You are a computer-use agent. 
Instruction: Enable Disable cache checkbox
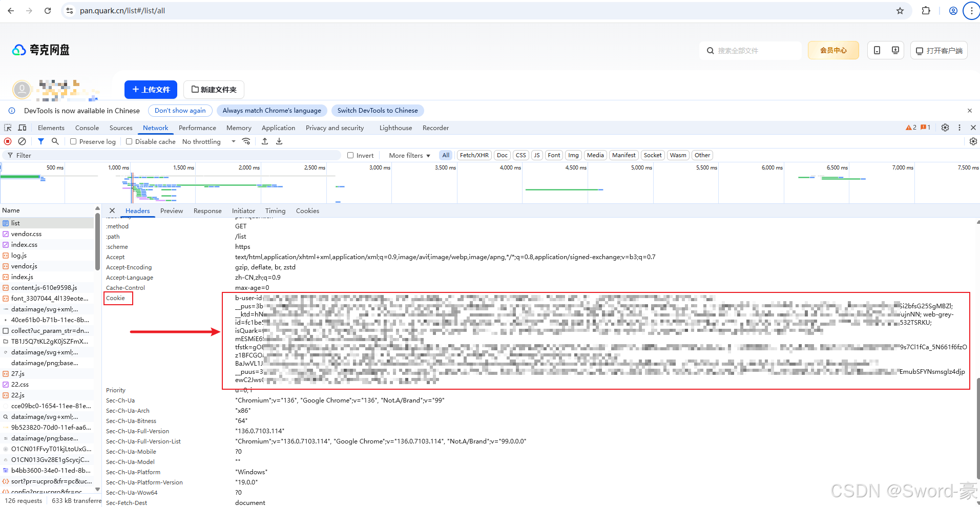[x=129, y=141]
